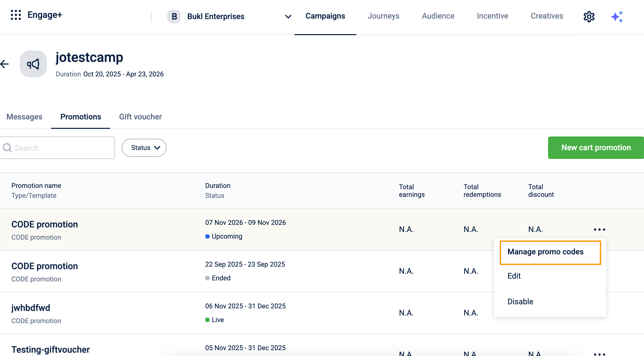
Task: Open the jwhbdfwd promotion link
Action: click(31, 308)
